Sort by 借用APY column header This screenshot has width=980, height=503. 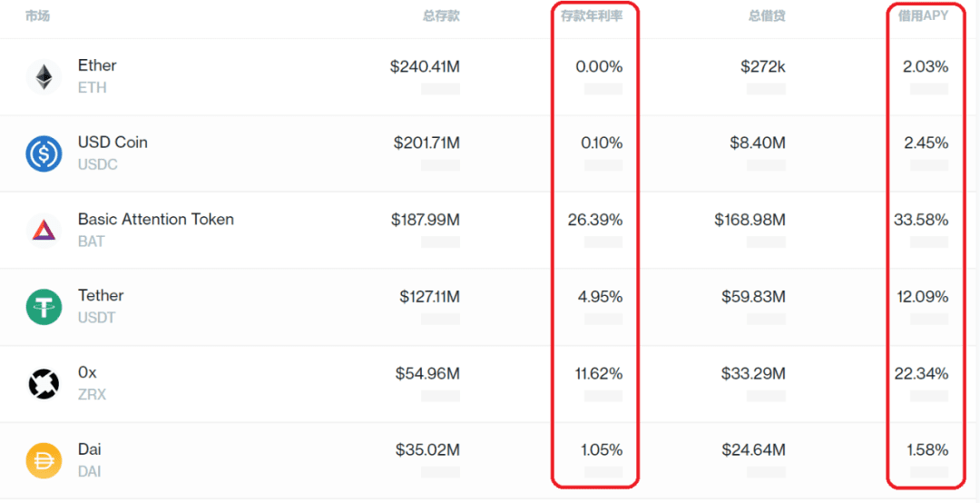click(923, 16)
